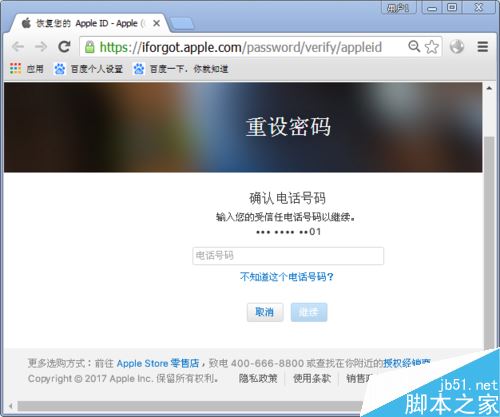
Task: Open the Chrome hamburger menu
Action: click(x=483, y=47)
